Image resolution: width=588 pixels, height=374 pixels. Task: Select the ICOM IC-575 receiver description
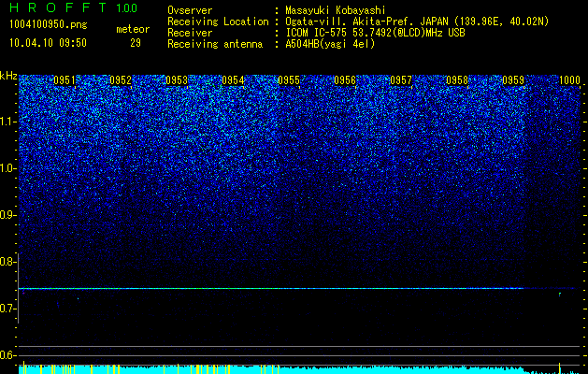tap(375, 33)
